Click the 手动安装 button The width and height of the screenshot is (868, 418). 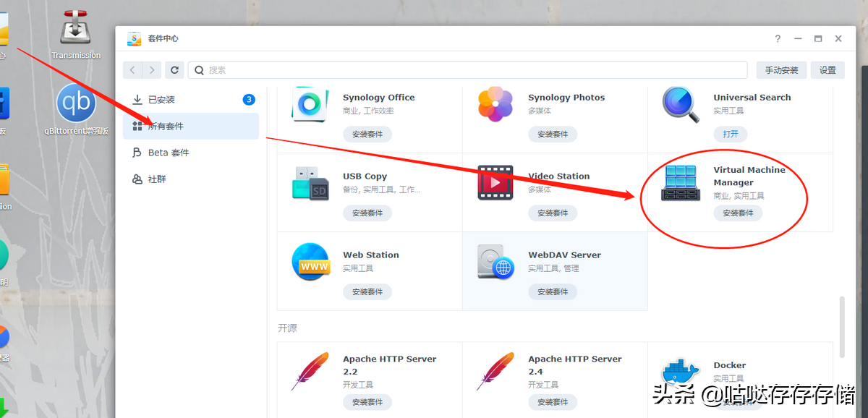click(781, 69)
